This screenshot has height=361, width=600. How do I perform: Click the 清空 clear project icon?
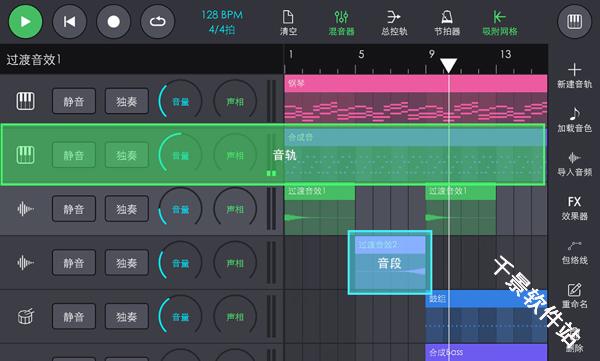pyautogui.click(x=288, y=23)
